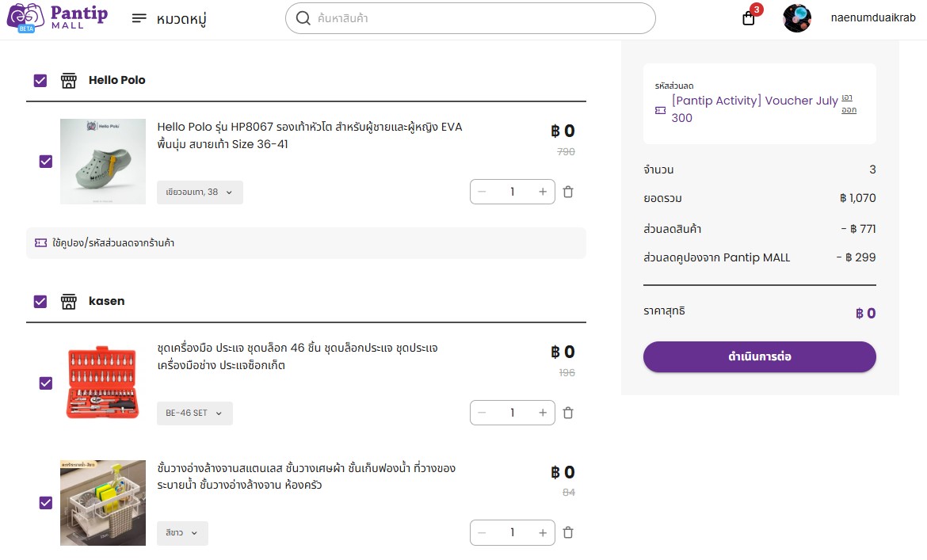Remove the applied voucher via เอาออก link
The image size is (927, 560).
[849, 104]
